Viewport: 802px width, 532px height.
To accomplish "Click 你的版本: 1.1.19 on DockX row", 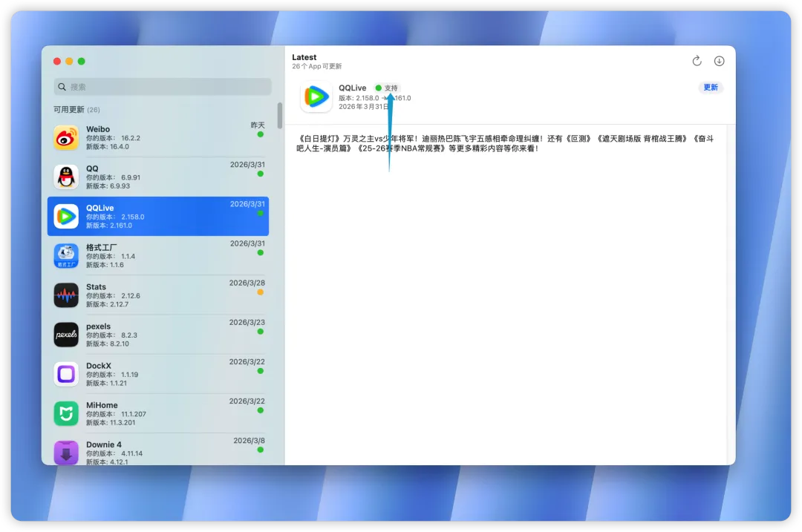I will coord(112,375).
